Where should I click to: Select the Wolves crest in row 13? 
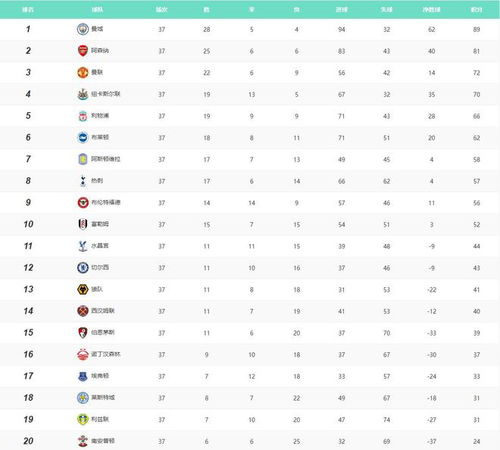pyautogui.click(x=83, y=289)
